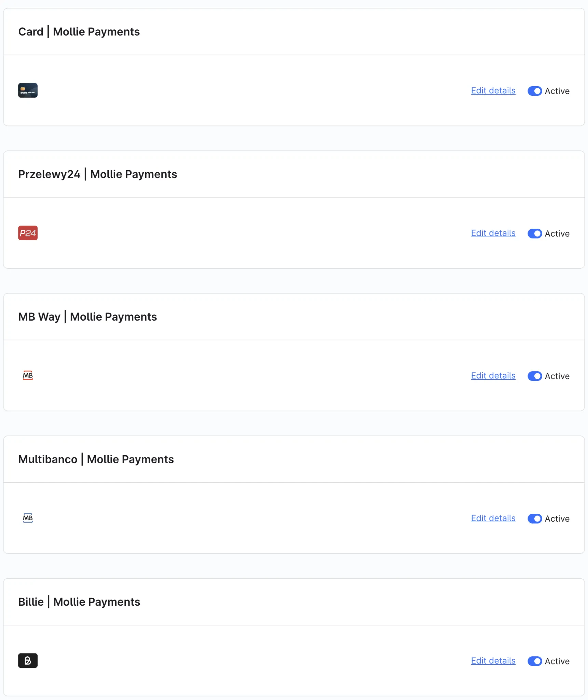This screenshot has width=588, height=700.
Task: Open Edit details for Card
Action: coord(493,91)
